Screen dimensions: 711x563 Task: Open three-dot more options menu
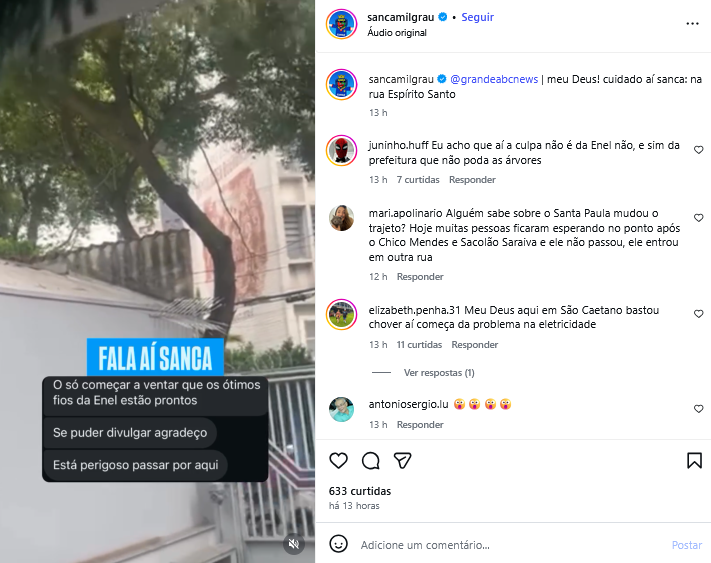pyautogui.click(x=692, y=24)
